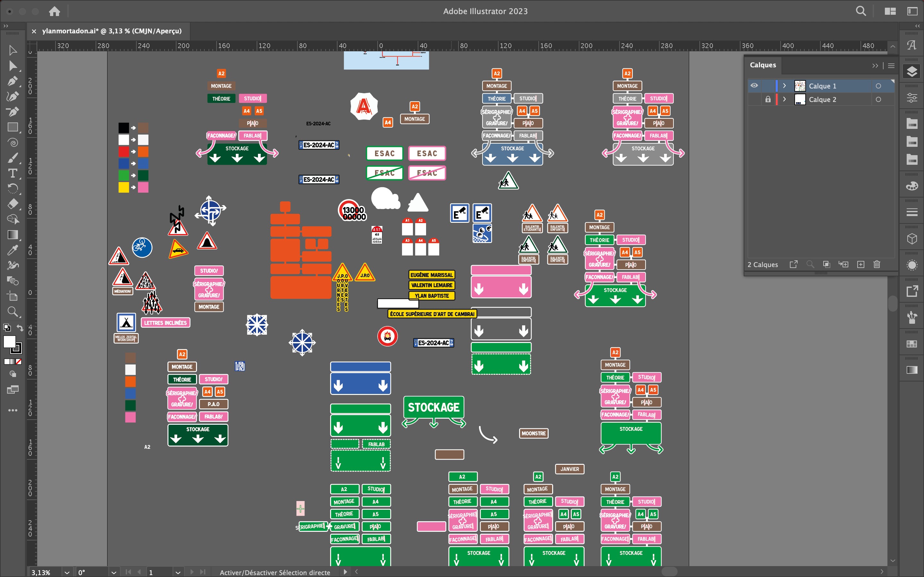Expand Calque 1 layer contents
The image size is (924, 577).
pyautogui.click(x=784, y=86)
